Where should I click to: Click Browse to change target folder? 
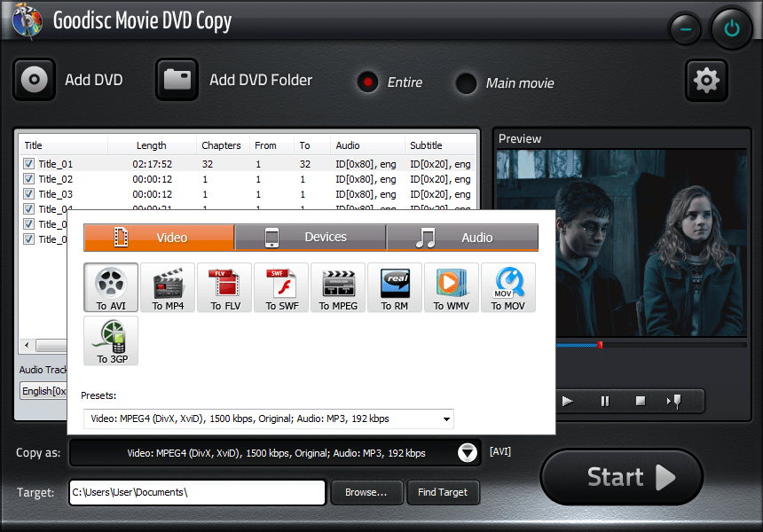coord(366,492)
